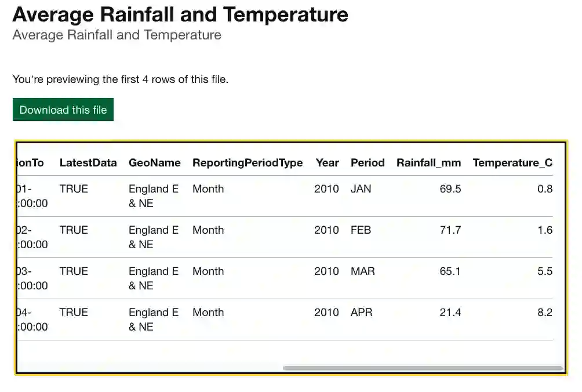
Task: Click the LatestData column header
Action: click(x=88, y=163)
